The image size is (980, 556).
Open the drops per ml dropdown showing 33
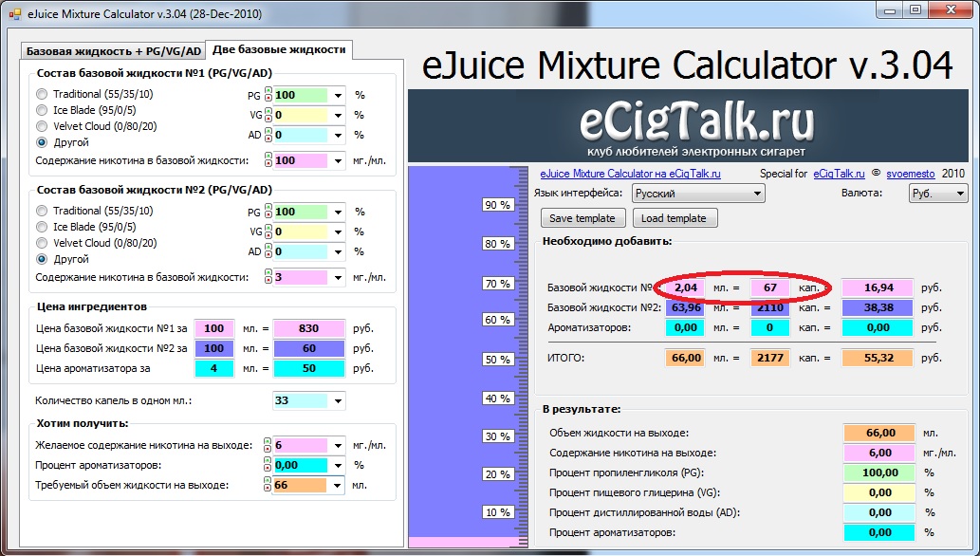pyautogui.click(x=338, y=401)
